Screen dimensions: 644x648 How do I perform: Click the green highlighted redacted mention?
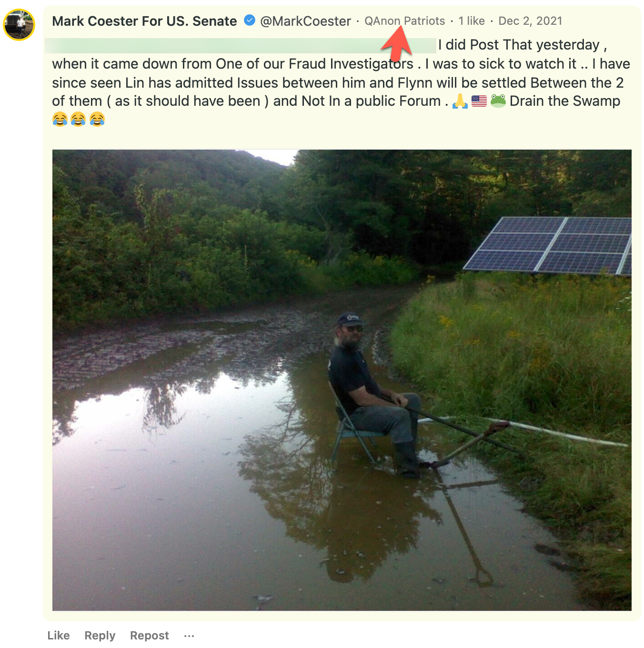click(x=240, y=45)
